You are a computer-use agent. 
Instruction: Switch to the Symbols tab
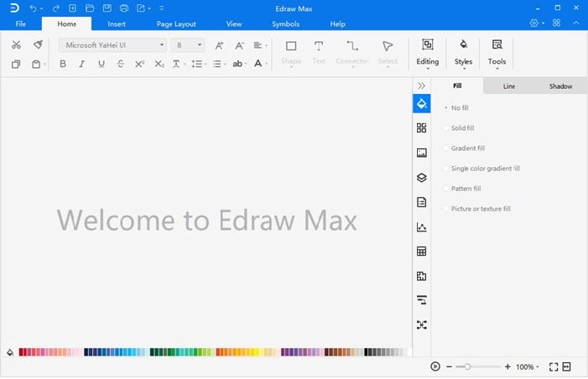coord(286,24)
